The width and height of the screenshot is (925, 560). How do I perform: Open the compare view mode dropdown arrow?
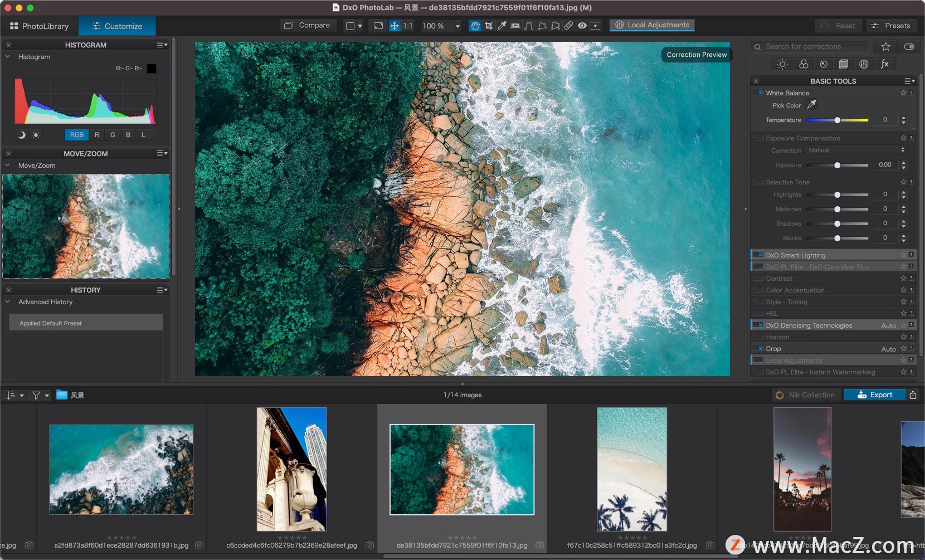point(360,26)
